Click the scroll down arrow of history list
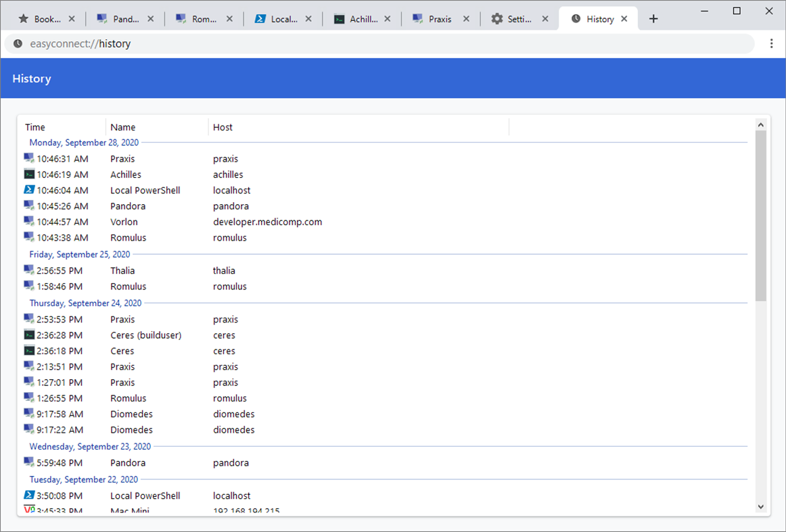Viewport: 786px width, 532px height. point(761,506)
